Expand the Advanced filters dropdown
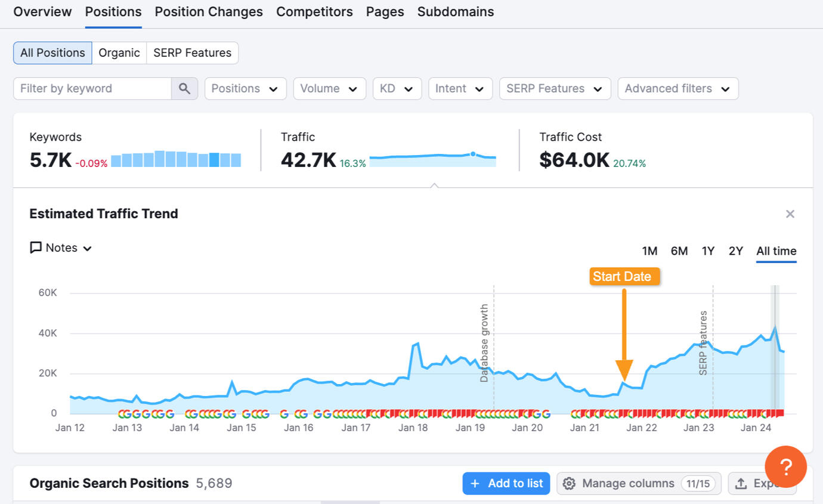 [677, 89]
